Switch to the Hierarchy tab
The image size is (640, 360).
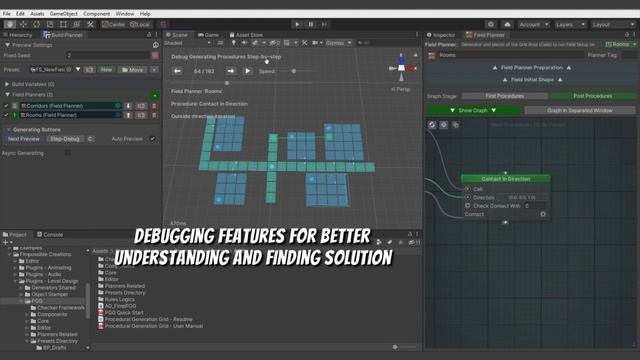point(18,35)
